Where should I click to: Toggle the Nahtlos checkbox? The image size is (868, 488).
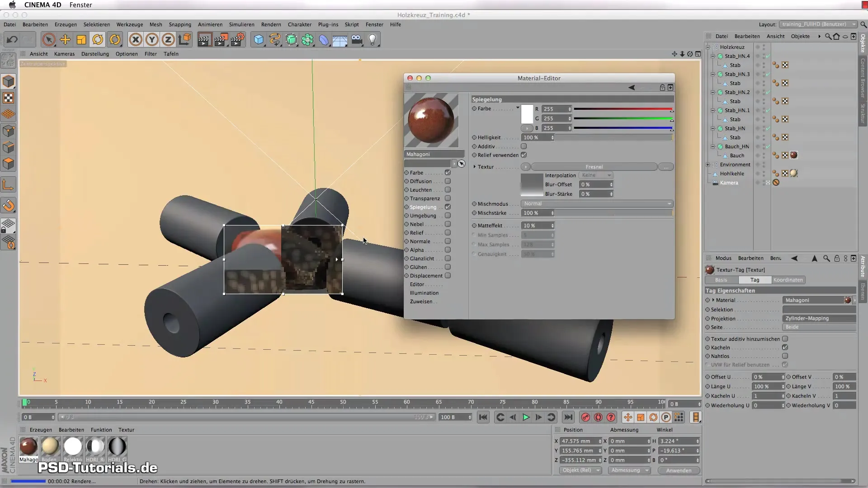click(x=785, y=356)
